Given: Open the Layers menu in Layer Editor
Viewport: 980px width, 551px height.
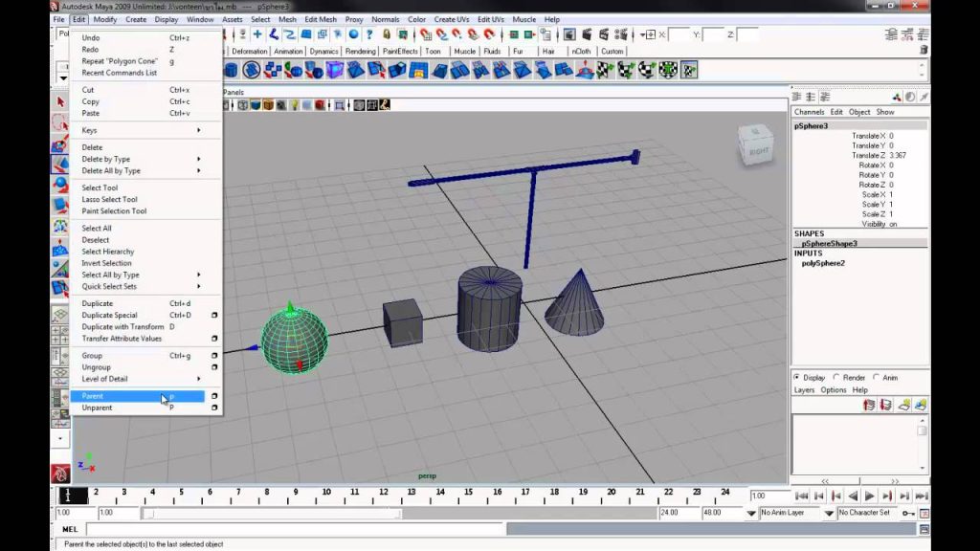Looking at the screenshot, I should 804,390.
